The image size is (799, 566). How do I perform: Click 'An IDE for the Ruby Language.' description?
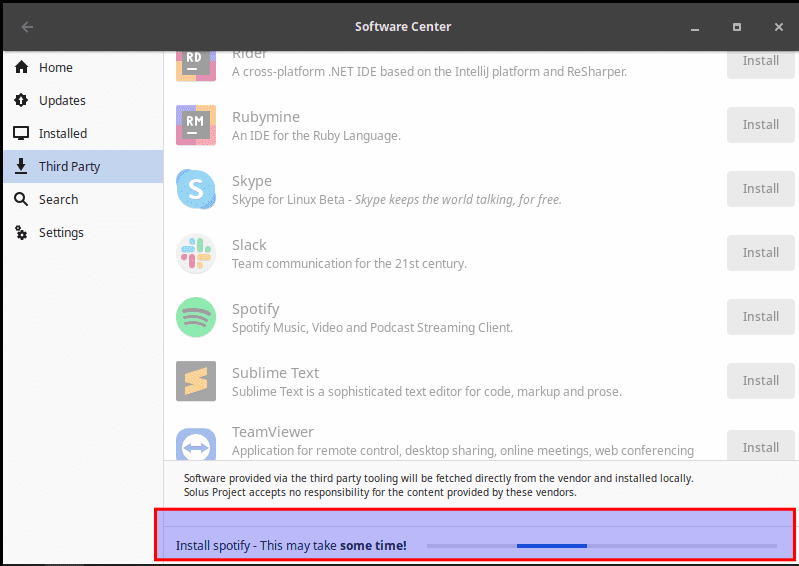coord(316,136)
